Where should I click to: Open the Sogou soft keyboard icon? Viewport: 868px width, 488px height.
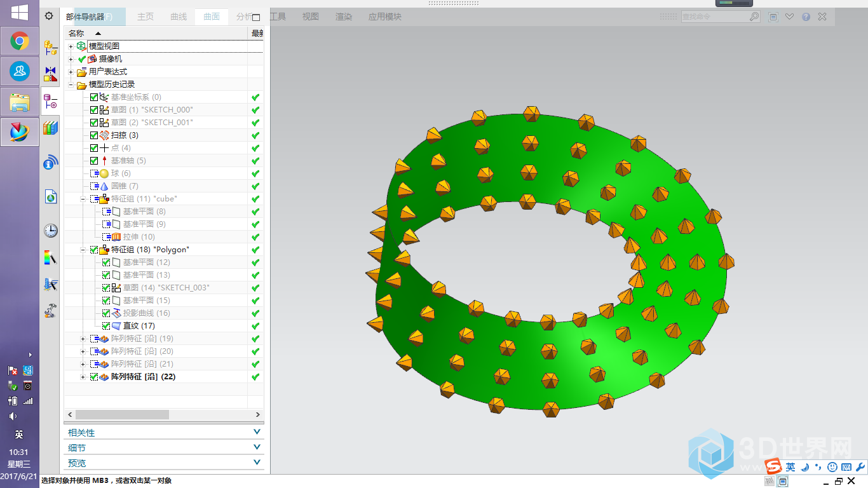point(846,467)
